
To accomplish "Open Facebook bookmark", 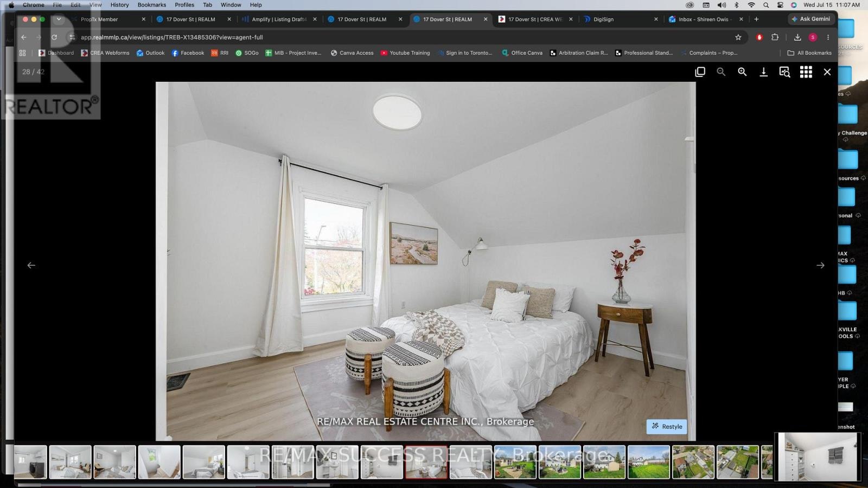I will click(x=188, y=53).
